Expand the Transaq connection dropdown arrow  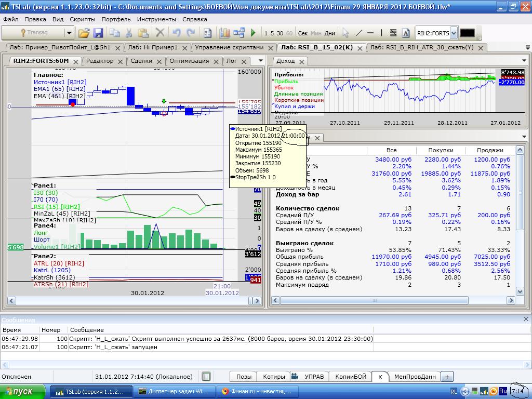(x=69, y=33)
